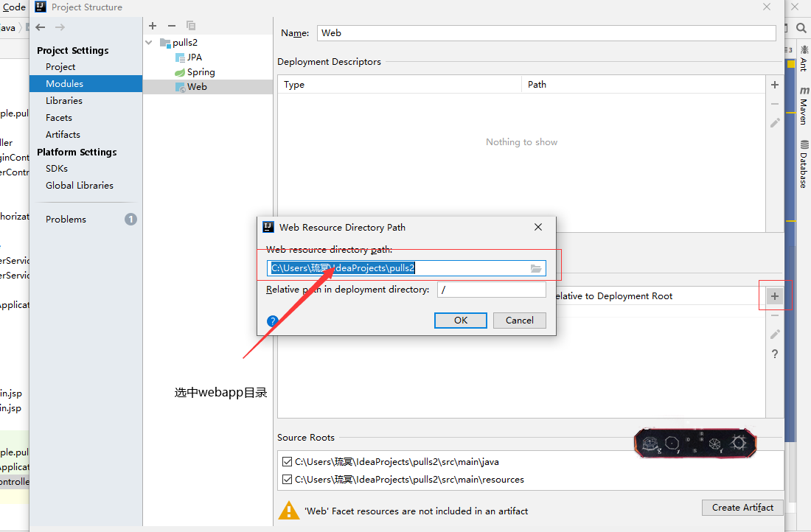Click the edit deployment descriptor pencil icon
811x532 pixels.
[x=775, y=122]
